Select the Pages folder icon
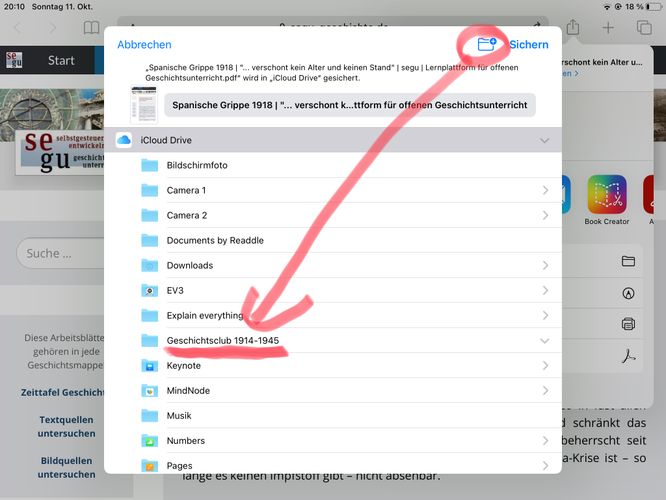The width and height of the screenshot is (666, 500). pos(150,466)
